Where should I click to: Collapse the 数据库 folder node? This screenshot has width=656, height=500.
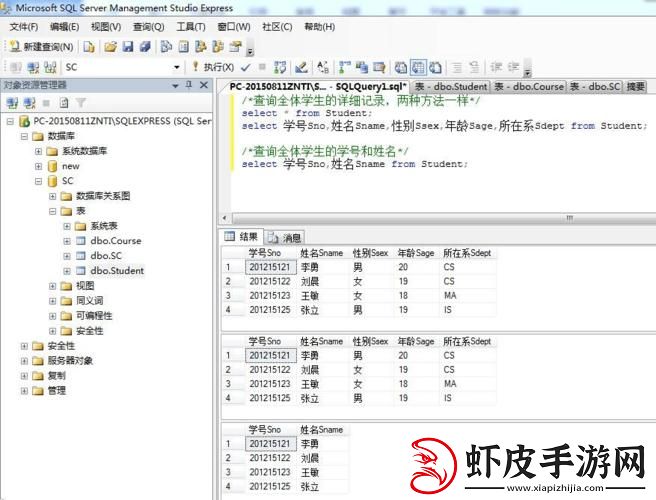coord(24,136)
